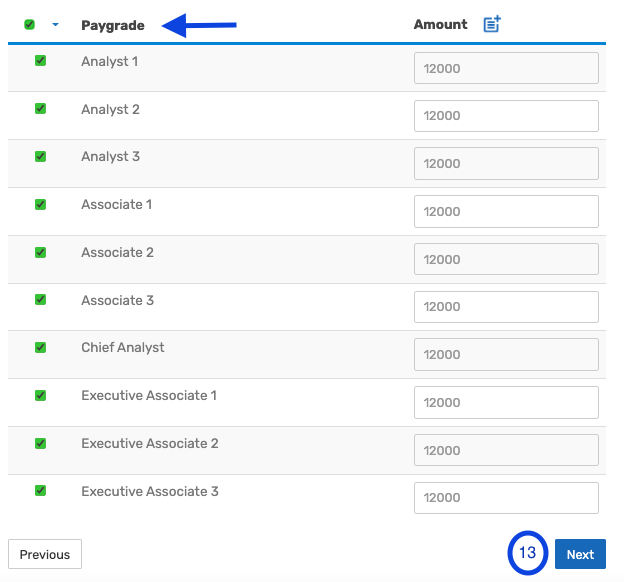The width and height of the screenshot is (624, 582).
Task: Deselect the Chief Analyst checkbox
Action: 40,347
